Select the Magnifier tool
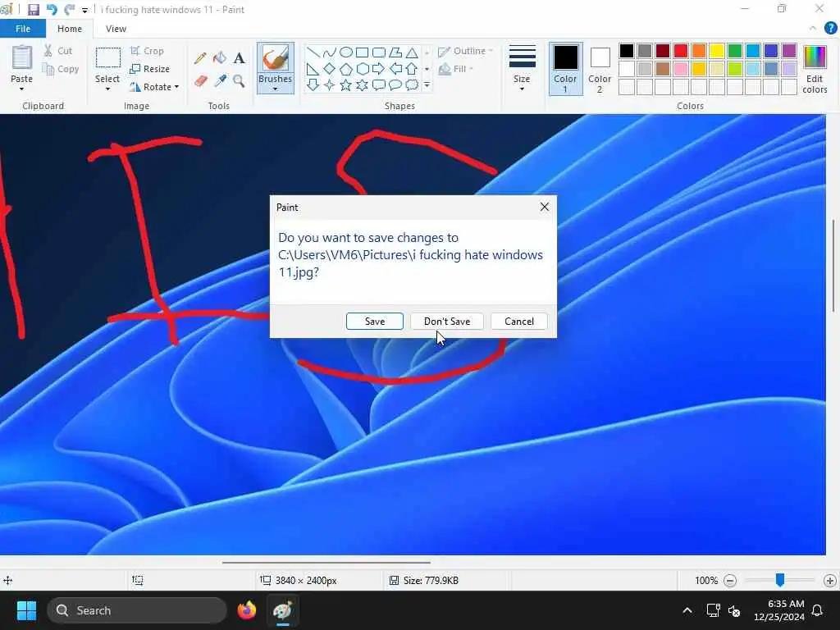 (x=239, y=81)
